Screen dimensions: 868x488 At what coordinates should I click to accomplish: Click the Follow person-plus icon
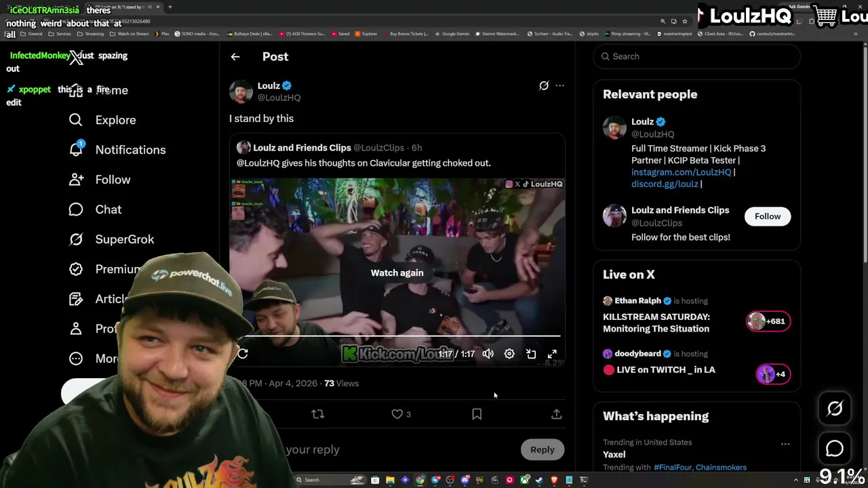coord(76,180)
